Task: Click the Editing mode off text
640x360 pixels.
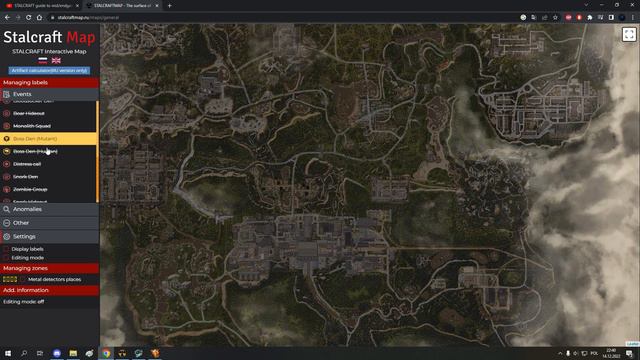Action: (x=24, y=302)
